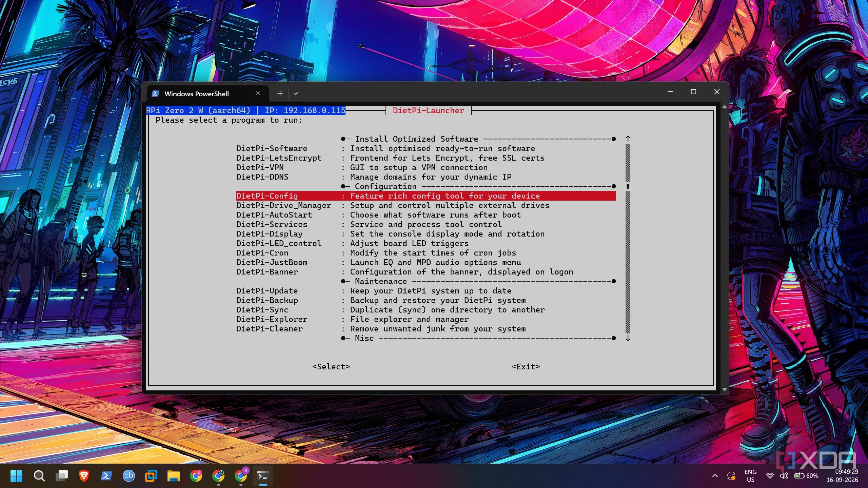This screenshot has height=488, width=868.
Task: Select the DietPi-DDNS entry
Action: (426, 177)
